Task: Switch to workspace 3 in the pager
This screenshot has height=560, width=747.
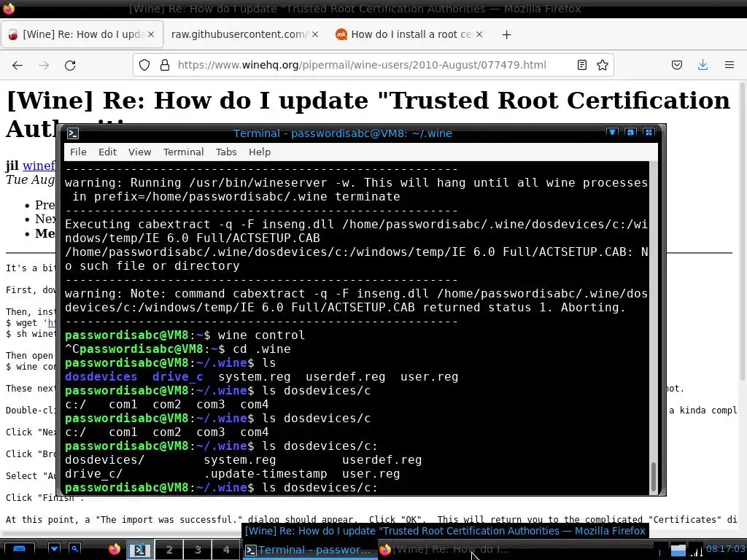Action: [x=198, y=550]
